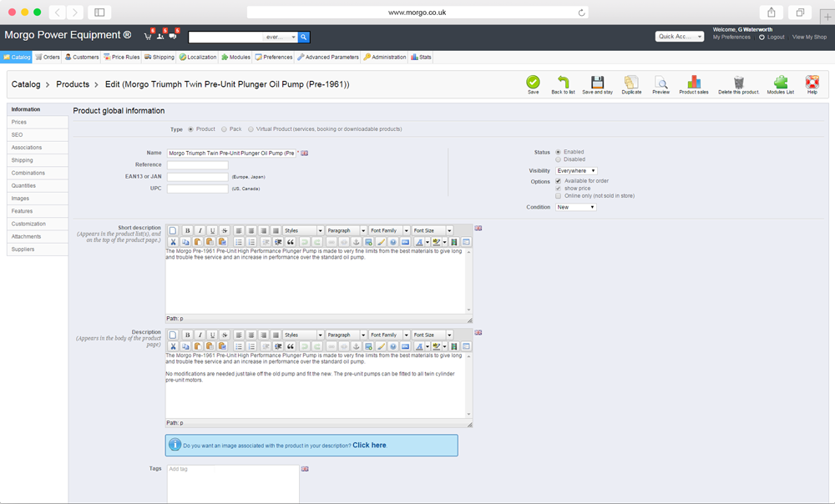Viewport: 835px width, 504px height.
Task: Click language flag next to Name field
Action: (x=305, y=154)
